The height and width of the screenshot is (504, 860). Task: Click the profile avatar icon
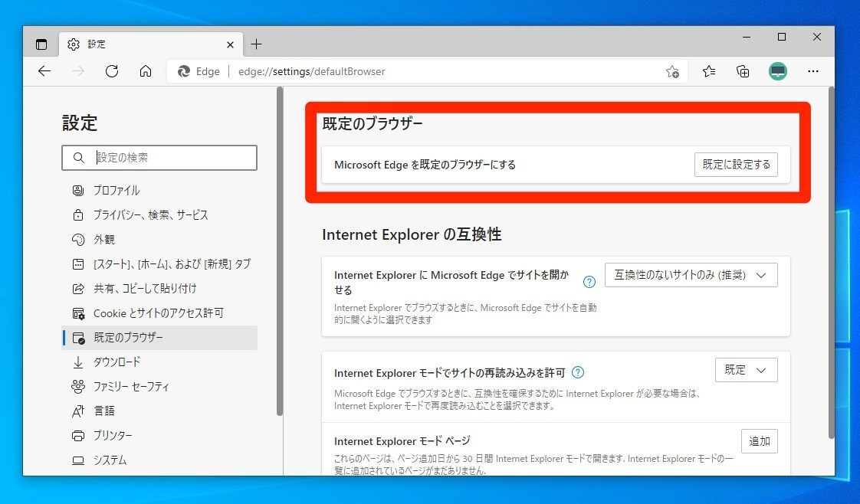coord(778,71)
